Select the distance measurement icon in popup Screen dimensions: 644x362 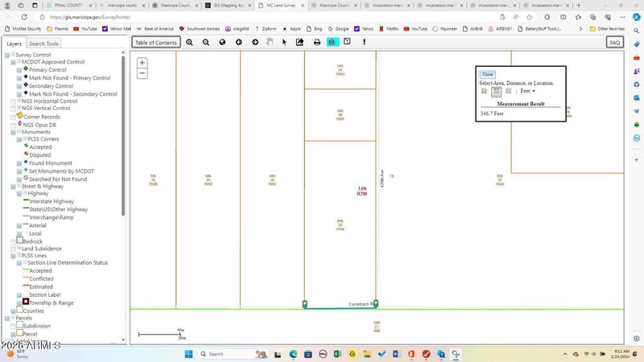[x=496, y=91]
